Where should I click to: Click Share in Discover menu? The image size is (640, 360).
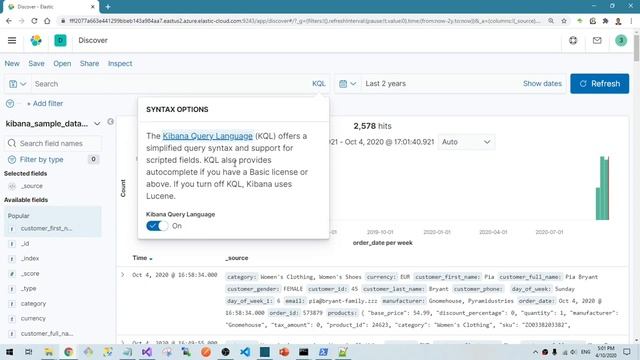89,64
